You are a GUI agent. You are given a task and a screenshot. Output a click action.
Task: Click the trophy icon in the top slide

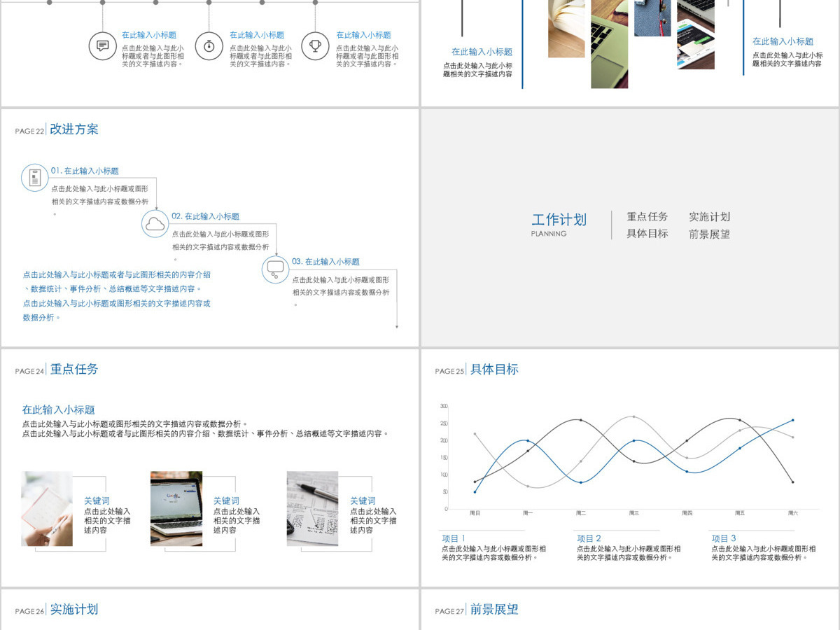pos(316,46)
